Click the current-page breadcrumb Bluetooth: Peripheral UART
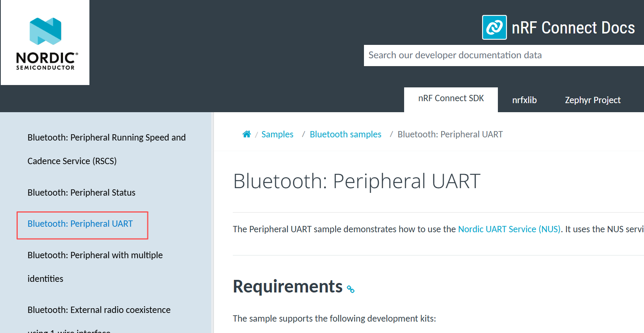The height and width of the screenshot is (333, 644). (x=450, y=134)
